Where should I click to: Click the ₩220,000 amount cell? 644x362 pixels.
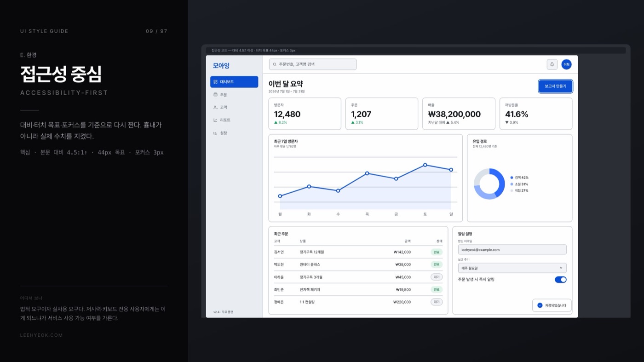(402, 302)
